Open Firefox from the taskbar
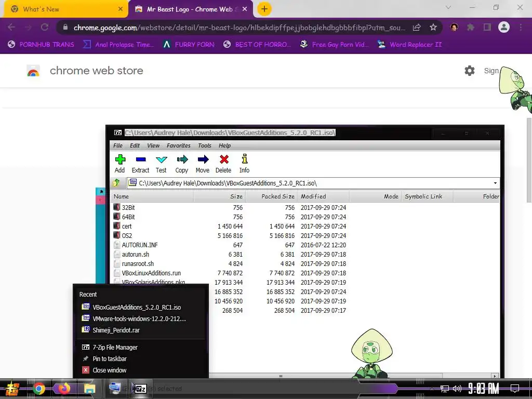Image resolution: width=532 pixels, height=399 pixels. (x=64, y=389)
